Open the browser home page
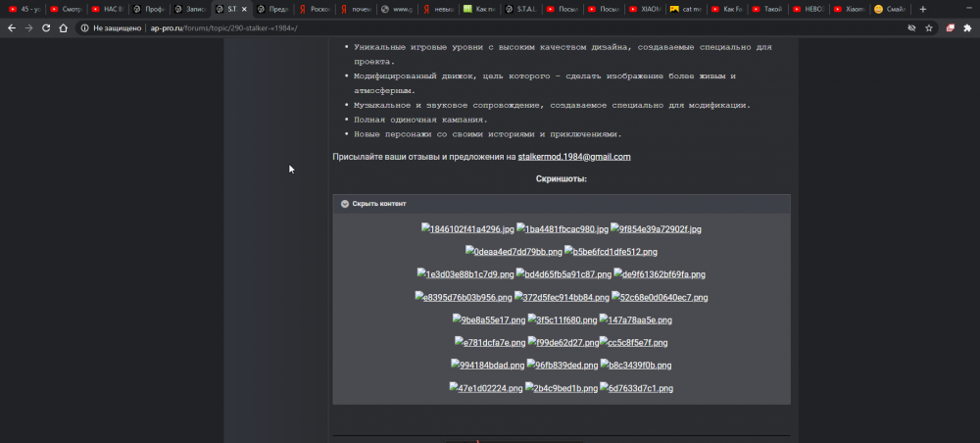The width and height of the screenshot is (980, 443). point(63,28)
